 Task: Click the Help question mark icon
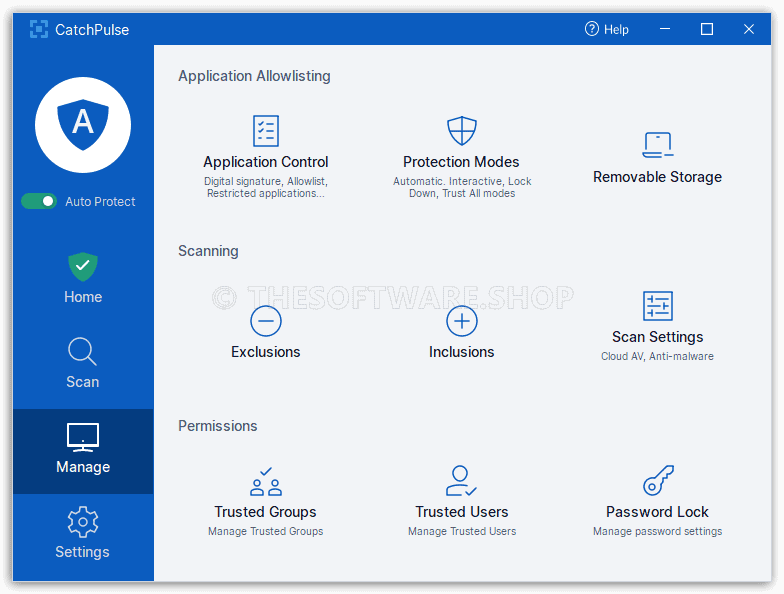[592, 29]
